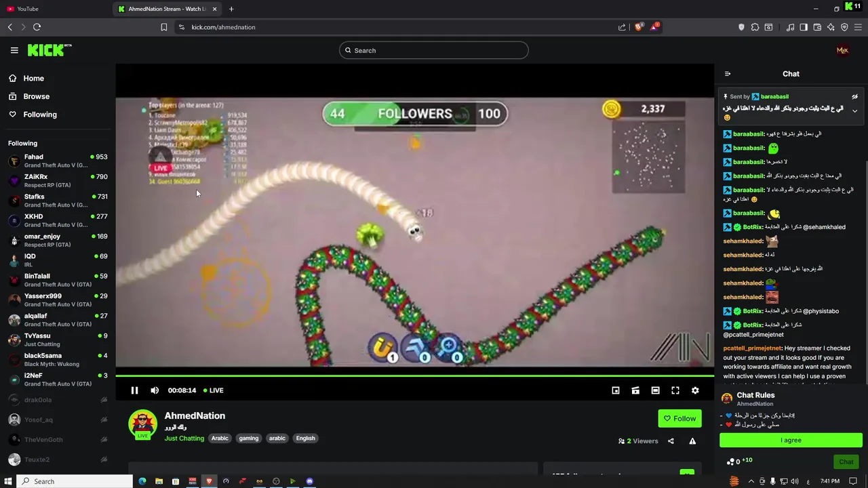This screenshot has width=868, height=488.
Task: Toggle theater mode in the player
Action: (x=655, y=390)
